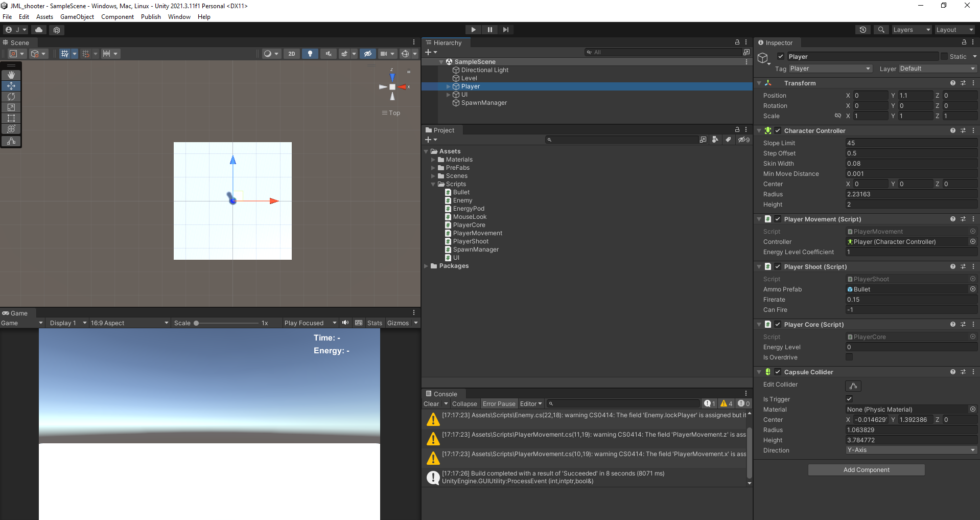Open the Layers dropdown
Image resolution: width=980 pixels, height=520 pixels.
tap(911, 29)
